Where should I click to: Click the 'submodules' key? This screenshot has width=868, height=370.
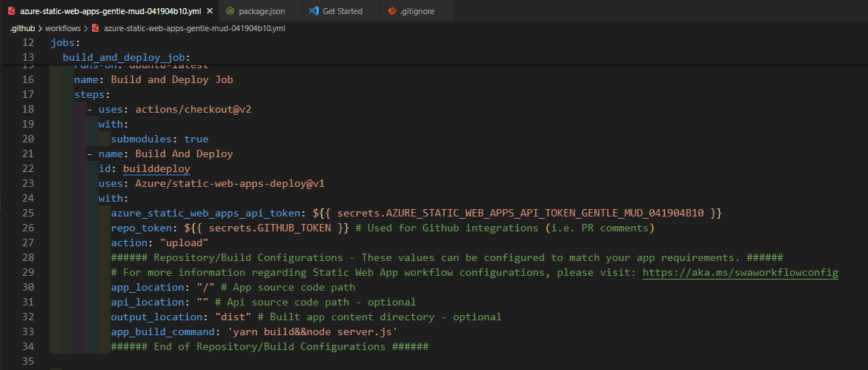pyautogui.click(x=141, y=139)
